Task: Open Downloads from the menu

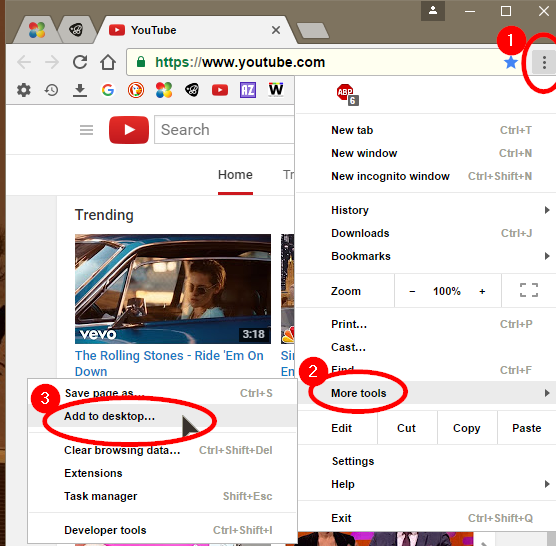Action: [x=426, y=233]
